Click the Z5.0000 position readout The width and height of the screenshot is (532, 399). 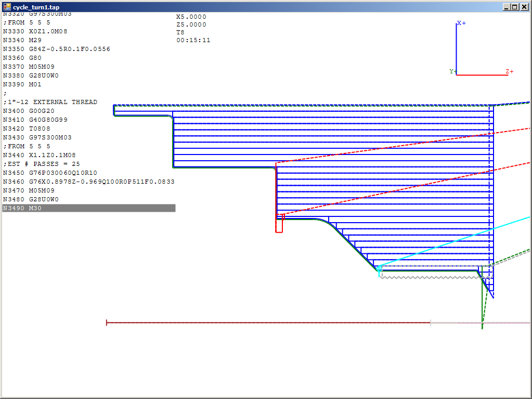coord(191,24)
